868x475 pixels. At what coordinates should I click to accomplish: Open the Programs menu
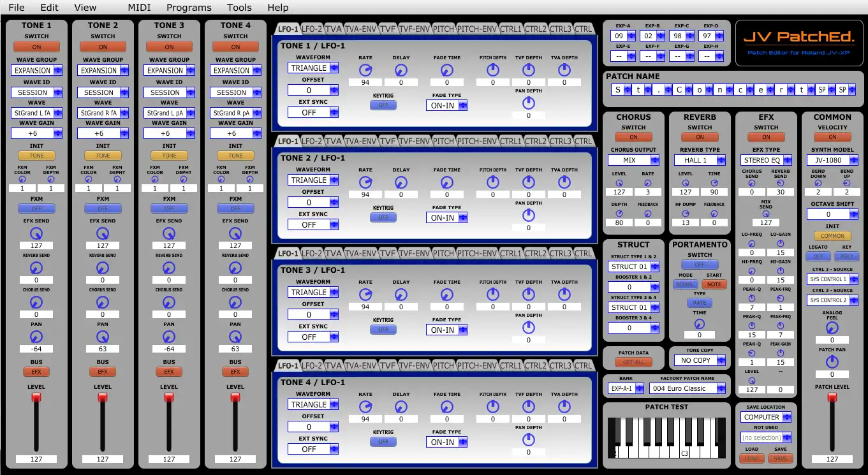click(x=189, y=8)
